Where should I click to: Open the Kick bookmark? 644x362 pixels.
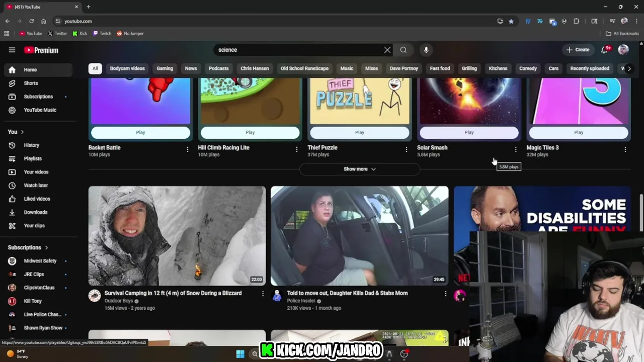80,33
